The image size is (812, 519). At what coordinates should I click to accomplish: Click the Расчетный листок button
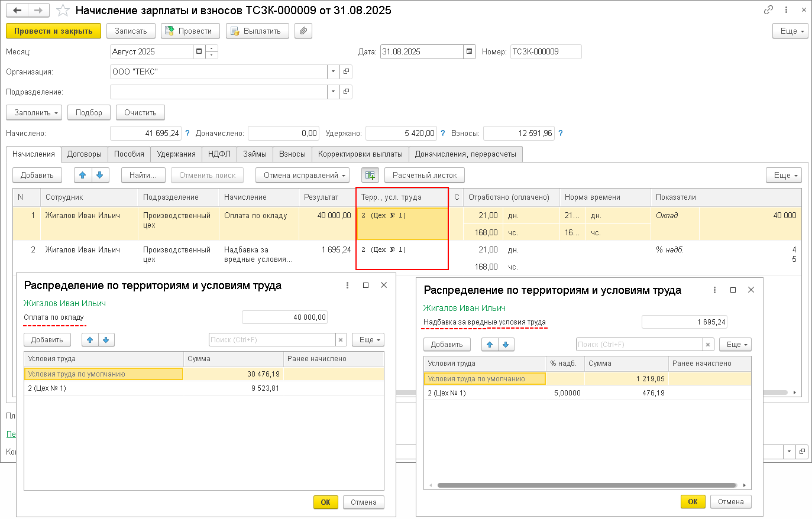[424, 176]
